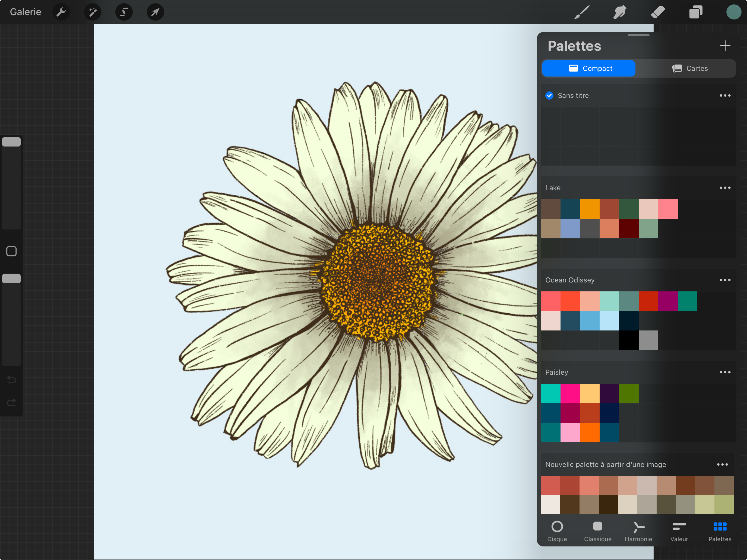Switch palette view to Cartes
The width and height of the screenshot is (747, 560).
coord(689,69)
